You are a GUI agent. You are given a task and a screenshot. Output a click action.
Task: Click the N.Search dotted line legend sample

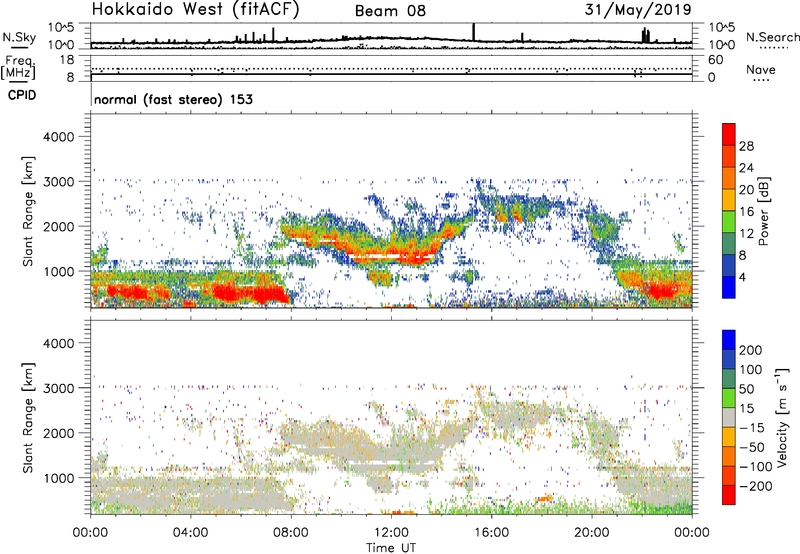(x=773, y=48)
